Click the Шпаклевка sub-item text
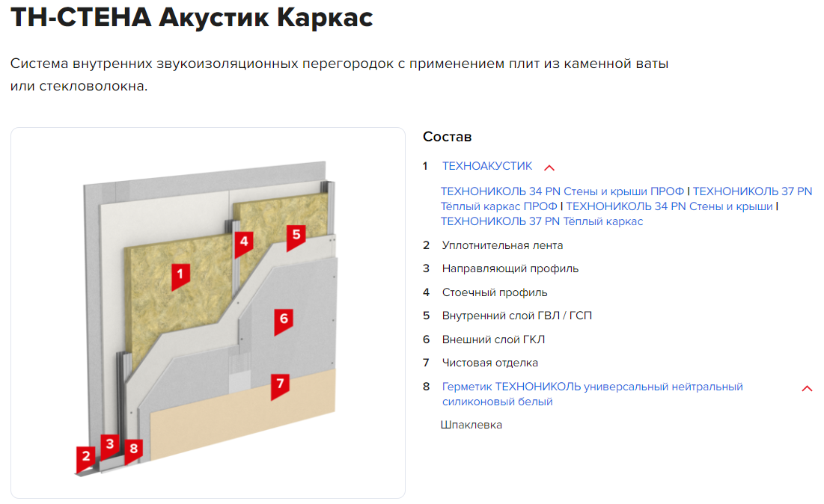 click(471, 425)
